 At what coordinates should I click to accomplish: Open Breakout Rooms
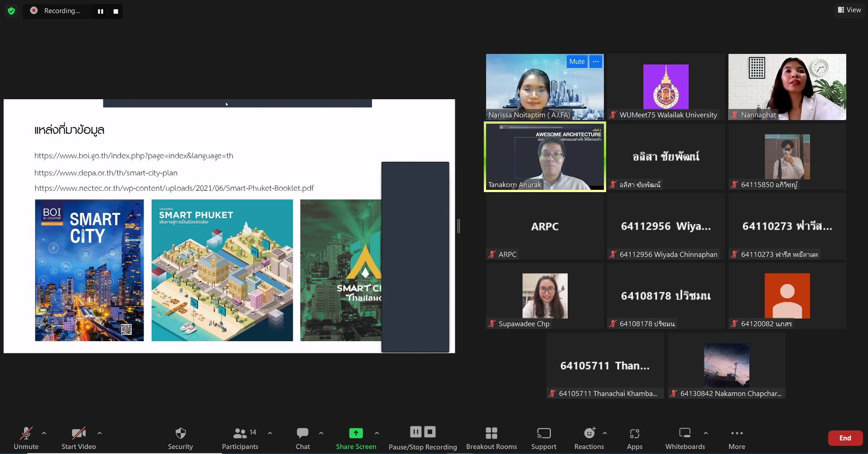coord(491,434)
